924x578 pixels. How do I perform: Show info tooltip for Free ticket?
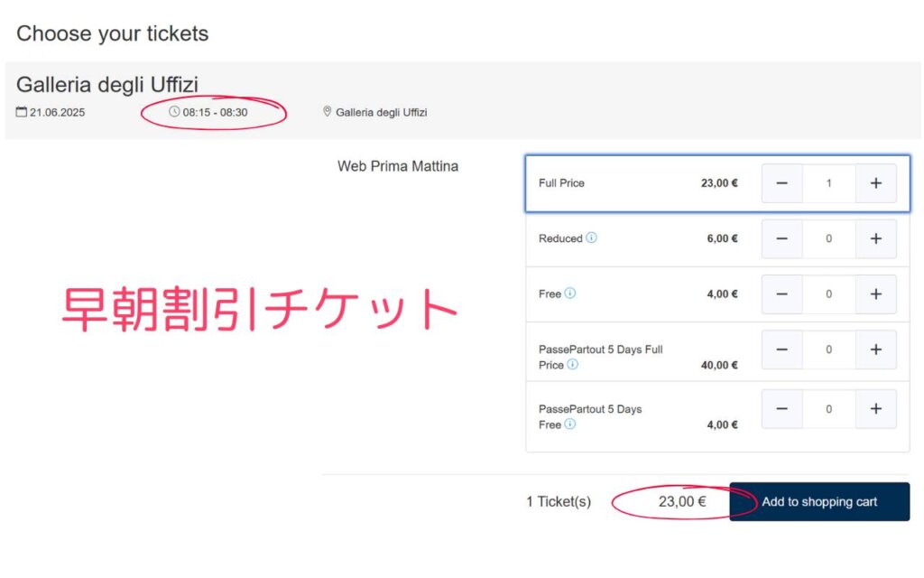[x=570, y=294]
